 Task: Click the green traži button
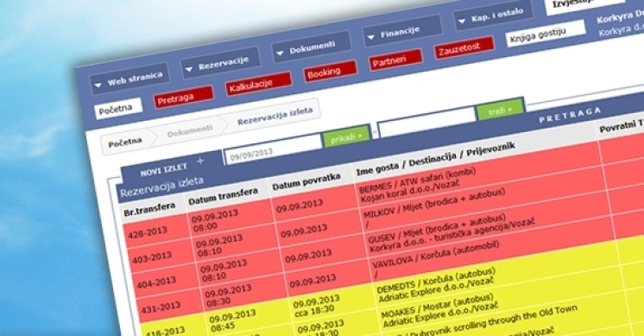500,109
